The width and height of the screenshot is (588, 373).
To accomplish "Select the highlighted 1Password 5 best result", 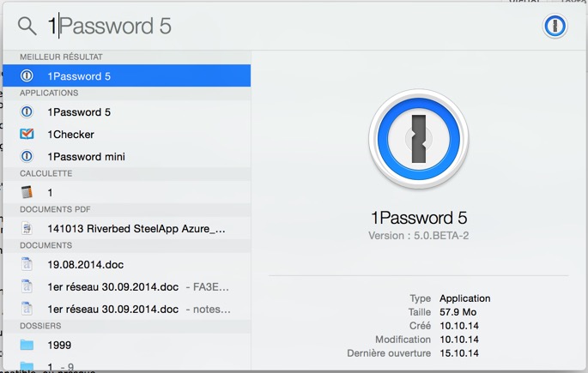I will point(127,75).
